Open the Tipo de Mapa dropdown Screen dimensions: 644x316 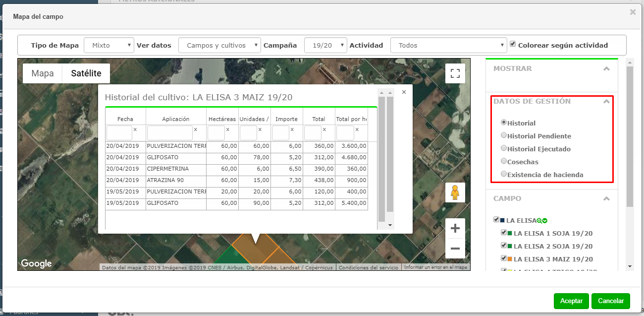(109, 45)
